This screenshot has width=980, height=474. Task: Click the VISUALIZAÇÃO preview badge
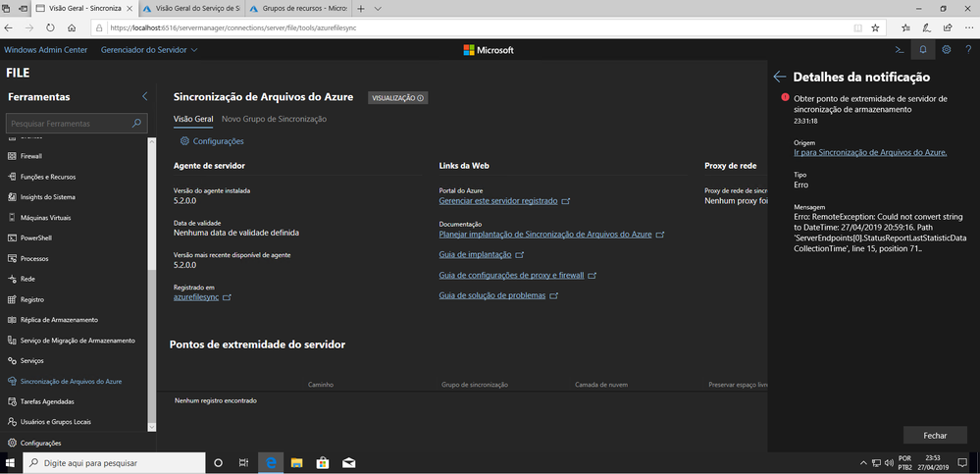pyautogui.click(x=398, y=97)
